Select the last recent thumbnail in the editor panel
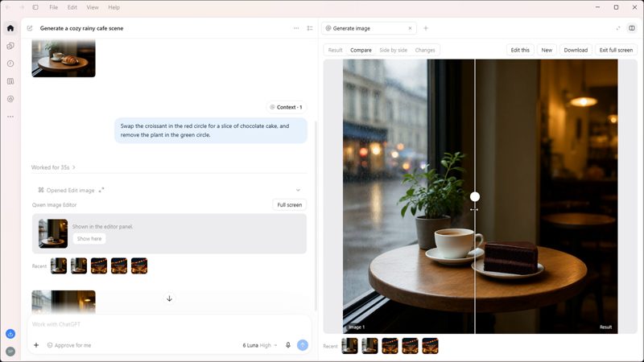Image resolution: width=644 pixels, height=362 pixels. [431, 346]
